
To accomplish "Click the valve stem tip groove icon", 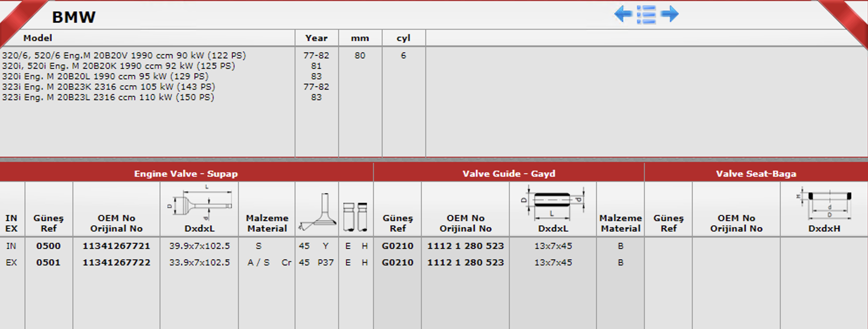I will point(356,216).
